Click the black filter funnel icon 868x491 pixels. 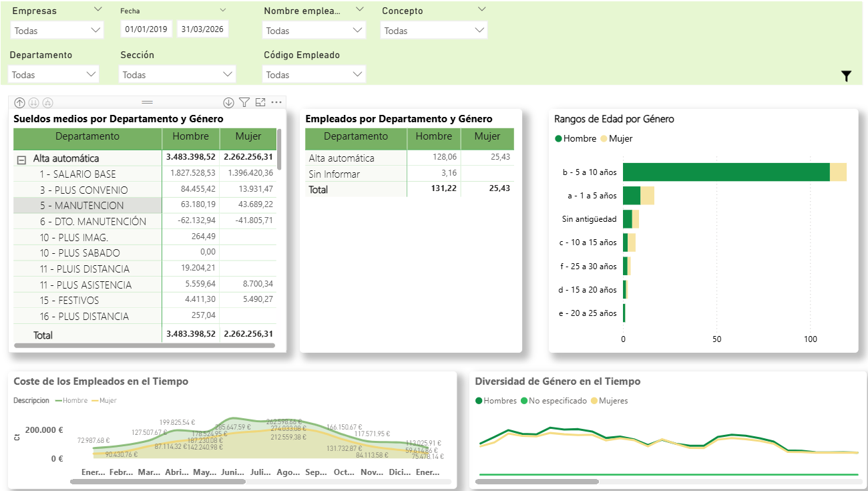[846, 76]
